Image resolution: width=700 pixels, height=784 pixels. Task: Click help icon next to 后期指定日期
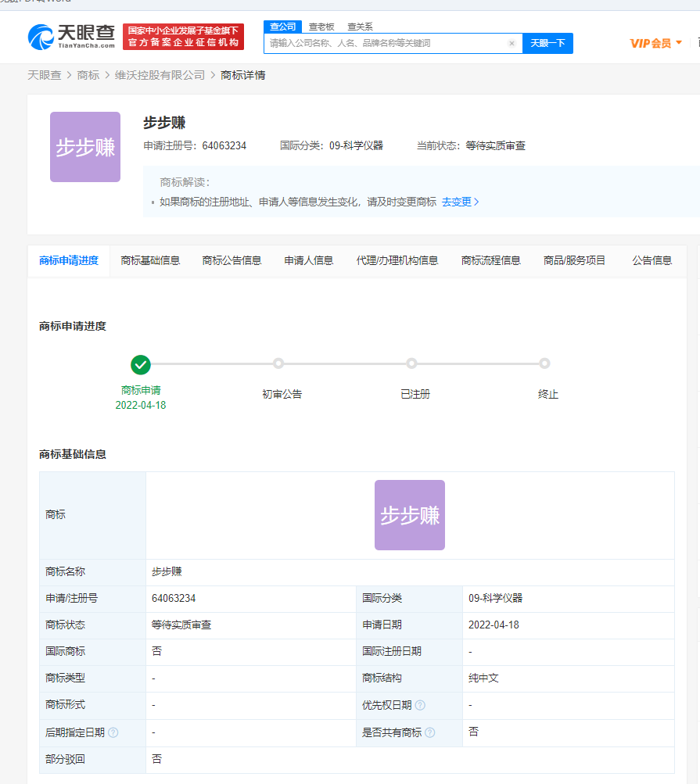coord(113,732)
